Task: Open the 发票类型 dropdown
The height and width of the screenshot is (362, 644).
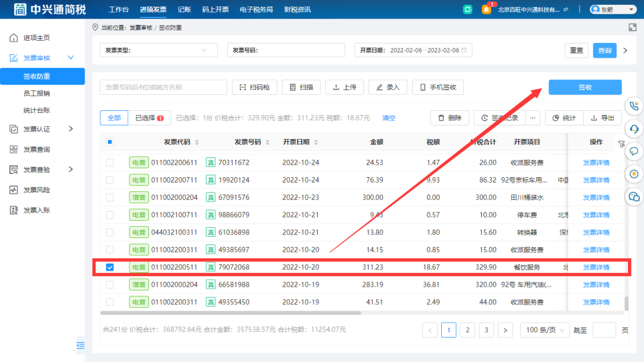Action: click(159, 50)
